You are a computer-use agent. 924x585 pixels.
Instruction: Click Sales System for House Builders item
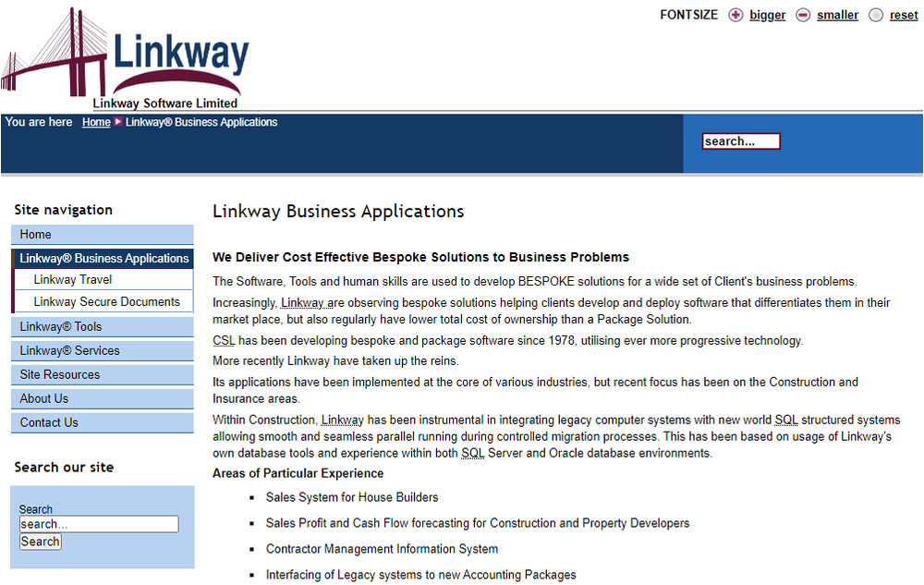[x=352, y=498]
